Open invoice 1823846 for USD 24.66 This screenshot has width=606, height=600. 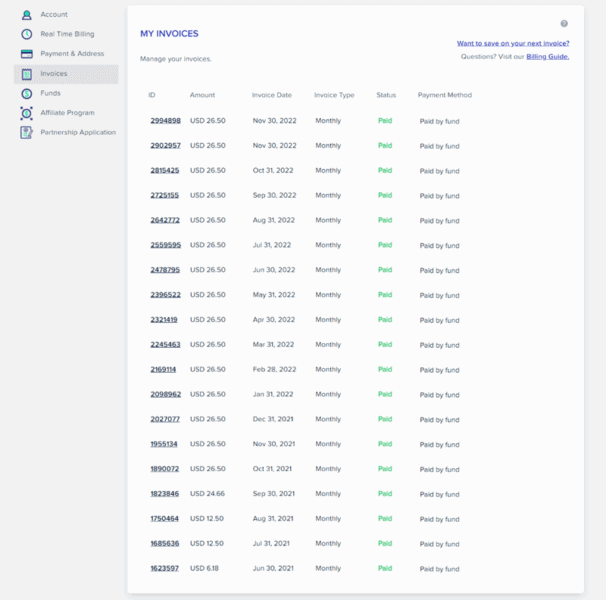[165, 494]
